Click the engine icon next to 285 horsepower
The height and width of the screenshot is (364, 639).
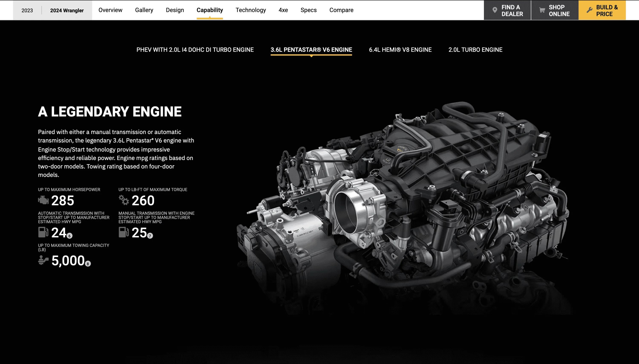click(x=43, y=200)
